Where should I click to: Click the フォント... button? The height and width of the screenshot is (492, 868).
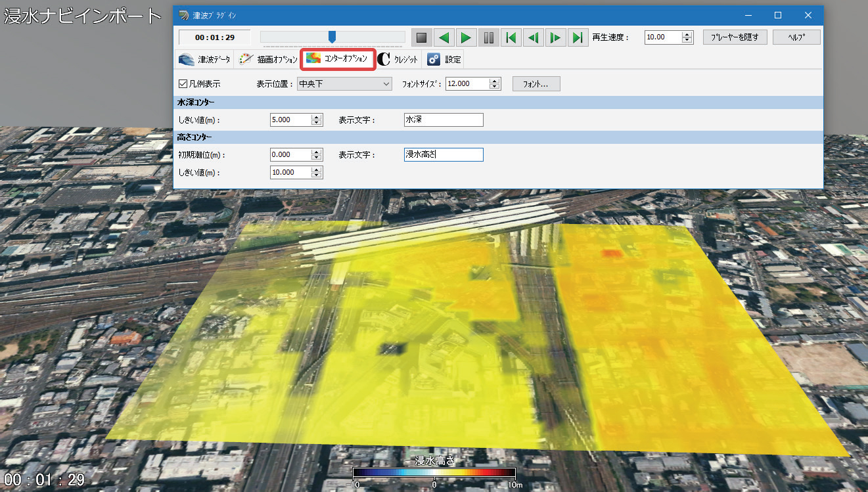pyautogui.click(x=536, y=84)
